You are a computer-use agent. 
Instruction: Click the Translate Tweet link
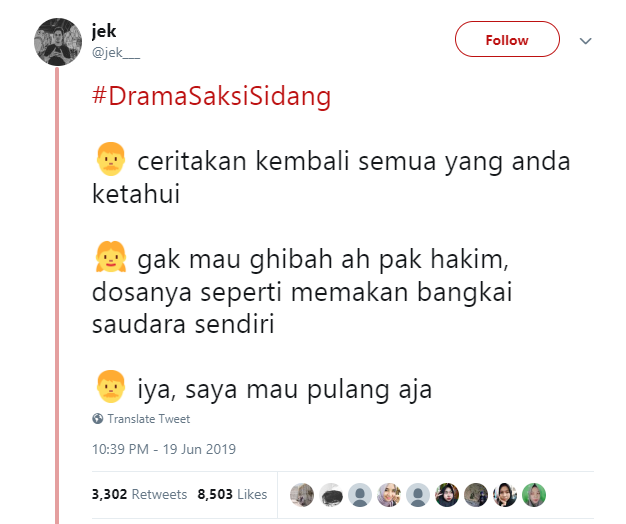(x=149, y=419)
